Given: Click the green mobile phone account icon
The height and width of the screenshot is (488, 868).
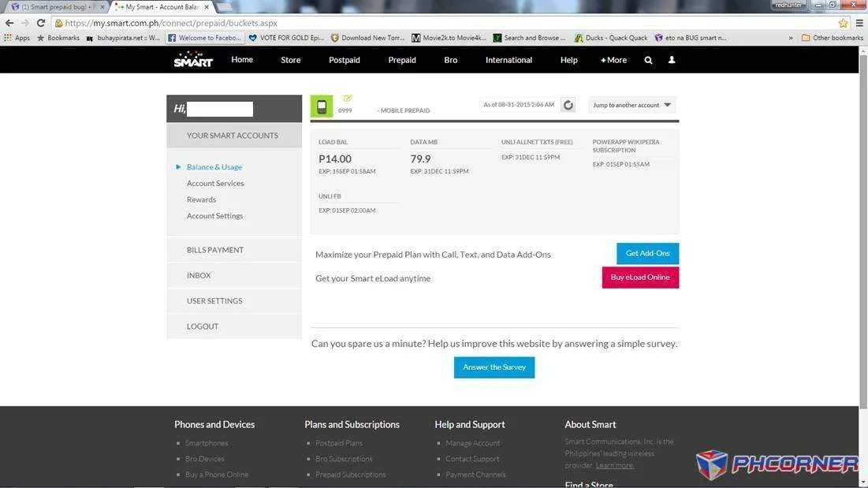Looking at the screenshot, I should 322,106.
